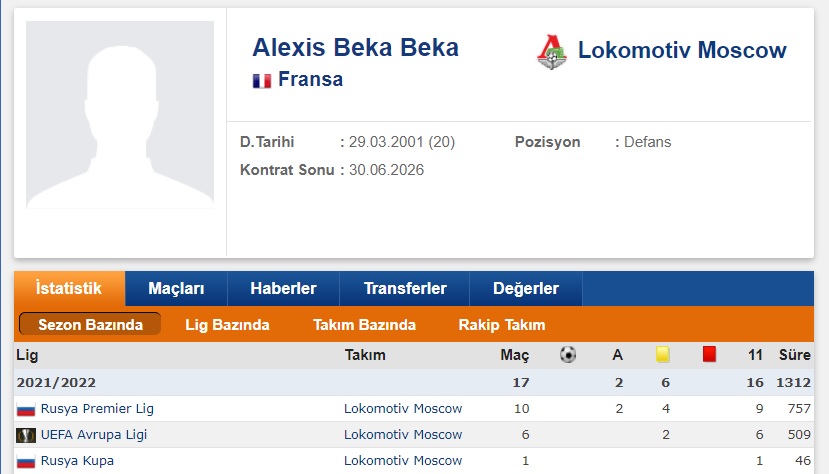Select the Değerler tab

(x=526, y=289)
